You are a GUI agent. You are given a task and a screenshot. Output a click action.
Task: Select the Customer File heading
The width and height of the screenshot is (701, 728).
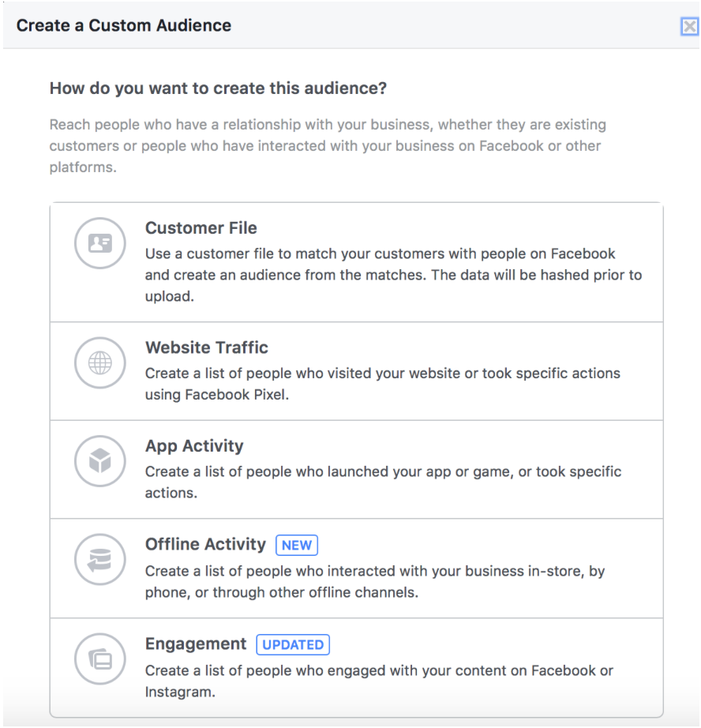pyautogui.click(x=201, y=228)
